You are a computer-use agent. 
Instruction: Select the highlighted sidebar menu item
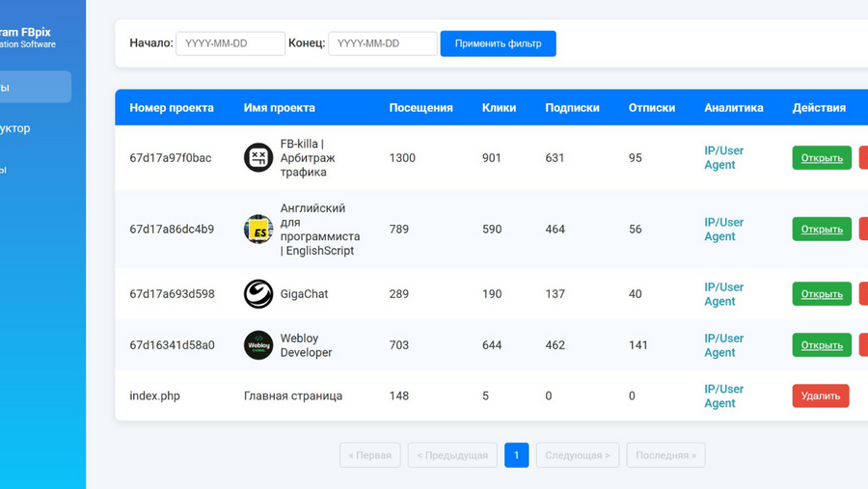[x=33, y=87]
